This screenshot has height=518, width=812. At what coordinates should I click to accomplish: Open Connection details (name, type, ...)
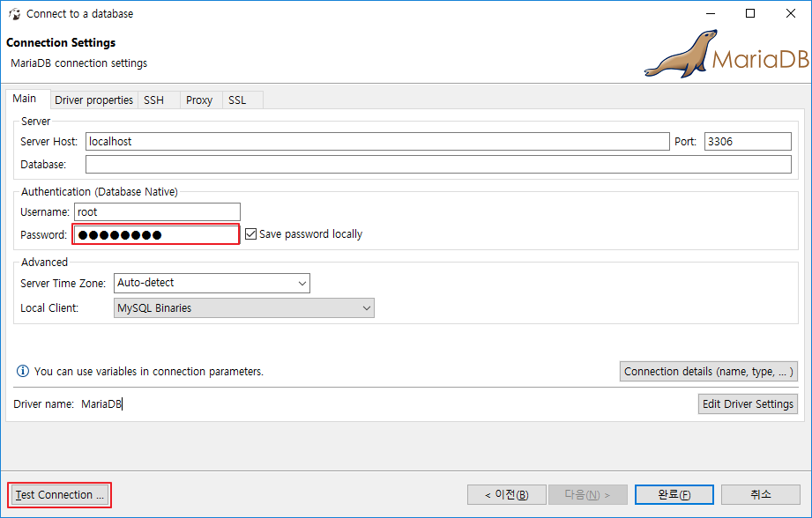709,372
